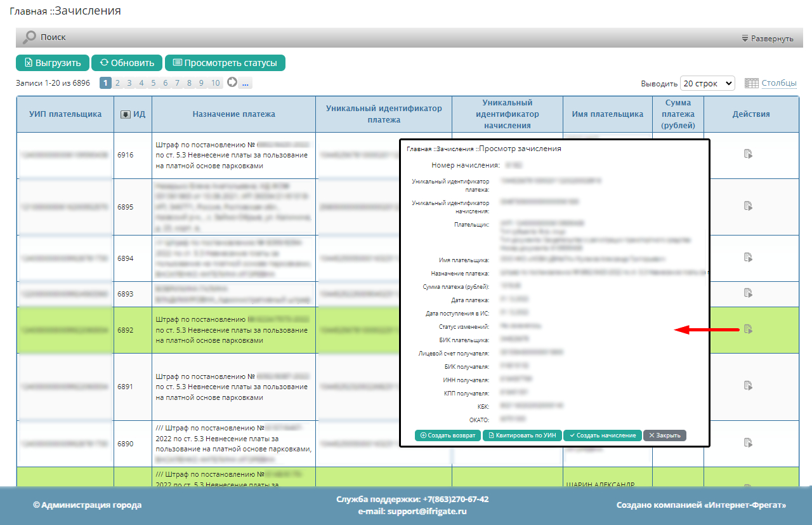Open the view icon for record 6892
This screenshot has width=812, height=525.
748,329
